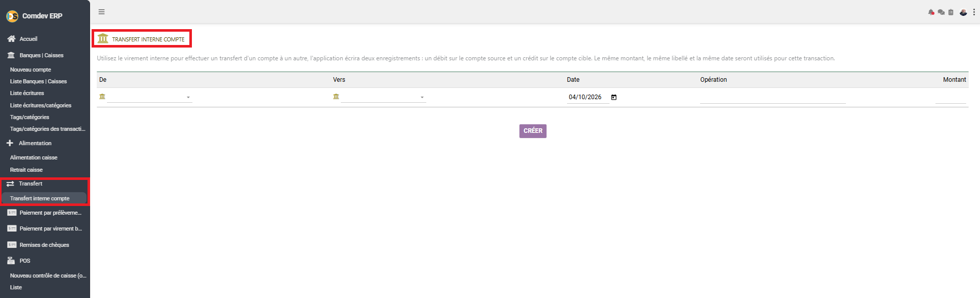Expand the Vers target account dropdown
This screenshot has height=298, width=980.
383,97
